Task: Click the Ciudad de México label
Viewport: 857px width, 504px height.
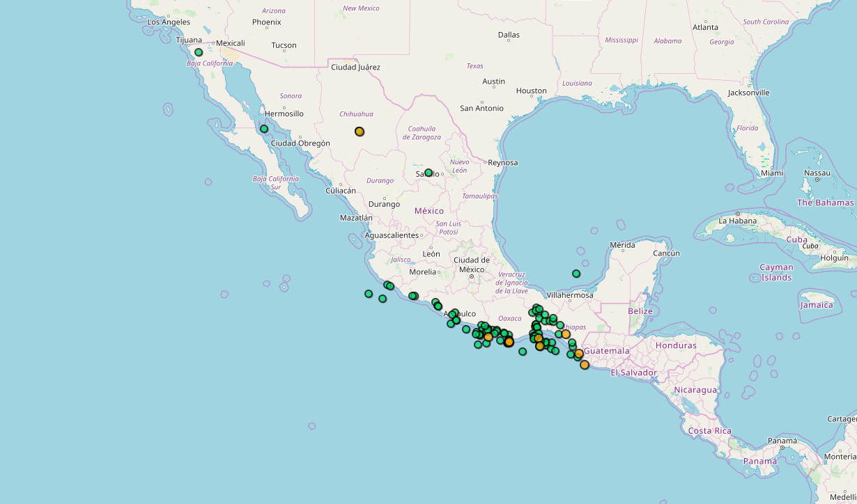Action: click(x=472, y=265)
